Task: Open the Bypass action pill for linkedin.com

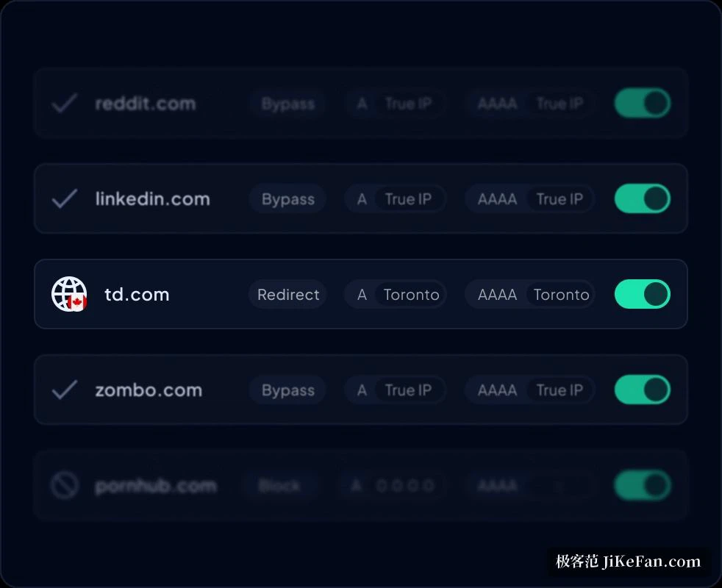Action: 288,199
